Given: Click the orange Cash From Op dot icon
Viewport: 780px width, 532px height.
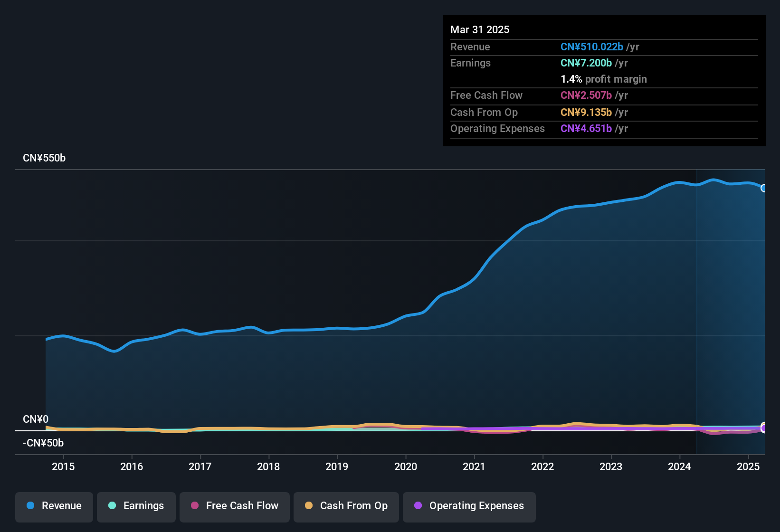Looking at the screenshot, I should click(308, 506).
